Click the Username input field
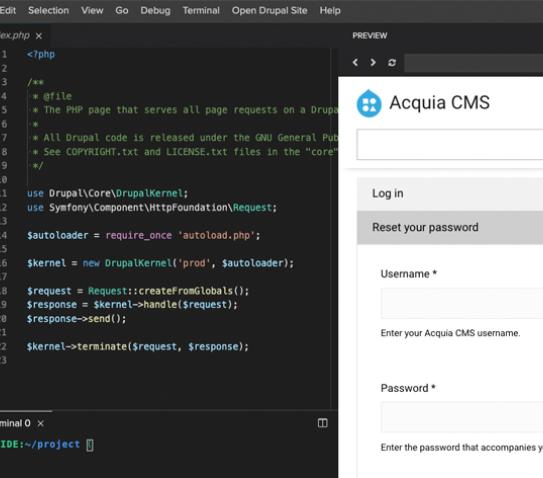This screenshot has height=478, width=543. tap(462, 303)
